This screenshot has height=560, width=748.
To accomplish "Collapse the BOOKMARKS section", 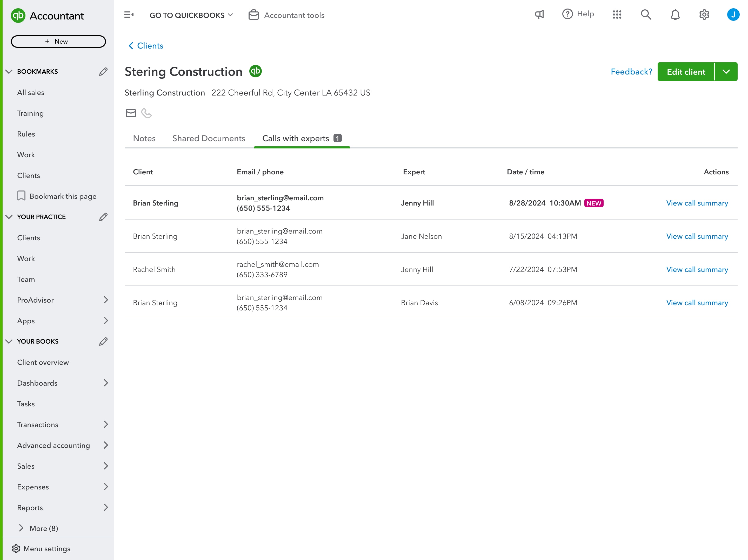I will coord(9,72).
